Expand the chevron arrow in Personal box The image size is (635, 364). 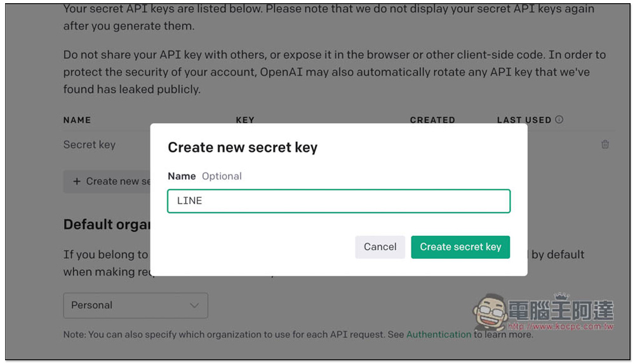(194, 306)
